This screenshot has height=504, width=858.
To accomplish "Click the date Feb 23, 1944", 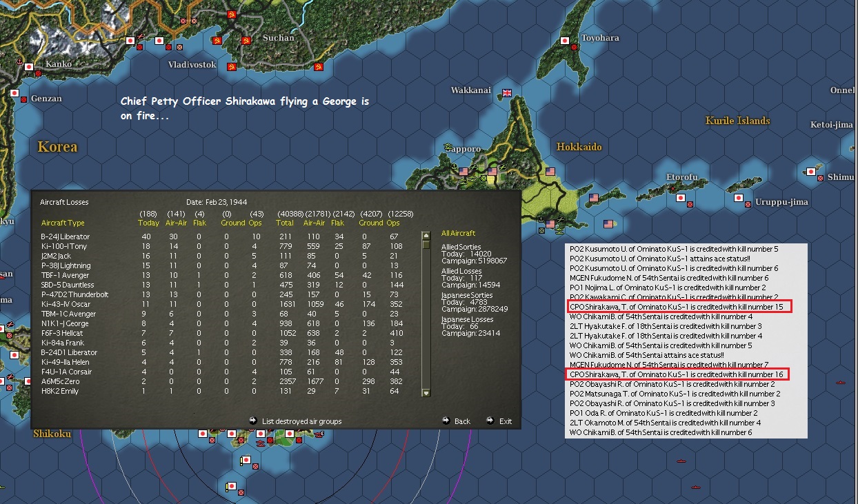I will (225, 202).
